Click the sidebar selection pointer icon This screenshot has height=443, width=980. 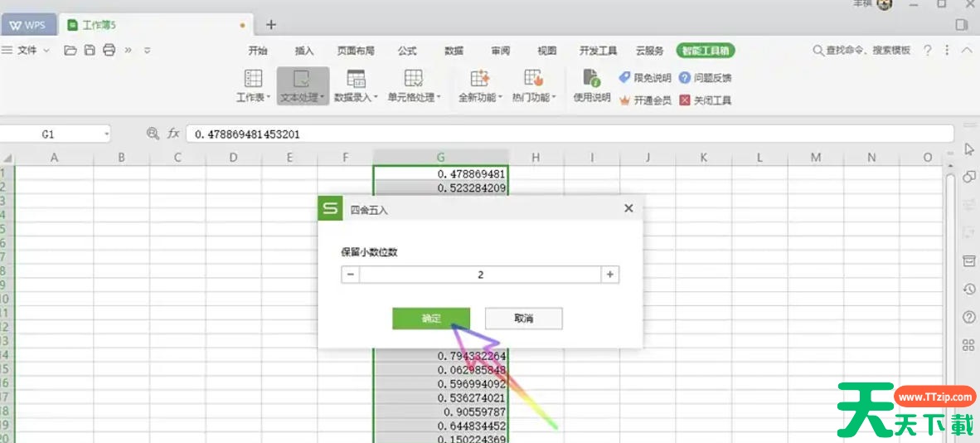[968, 149]
